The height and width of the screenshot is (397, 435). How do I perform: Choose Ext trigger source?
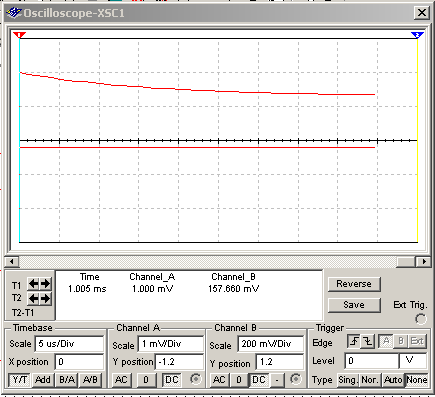[x=417, y=341]
